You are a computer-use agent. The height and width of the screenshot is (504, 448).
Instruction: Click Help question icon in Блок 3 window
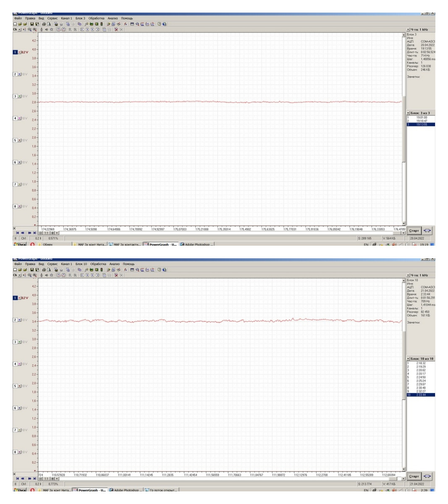160,24
